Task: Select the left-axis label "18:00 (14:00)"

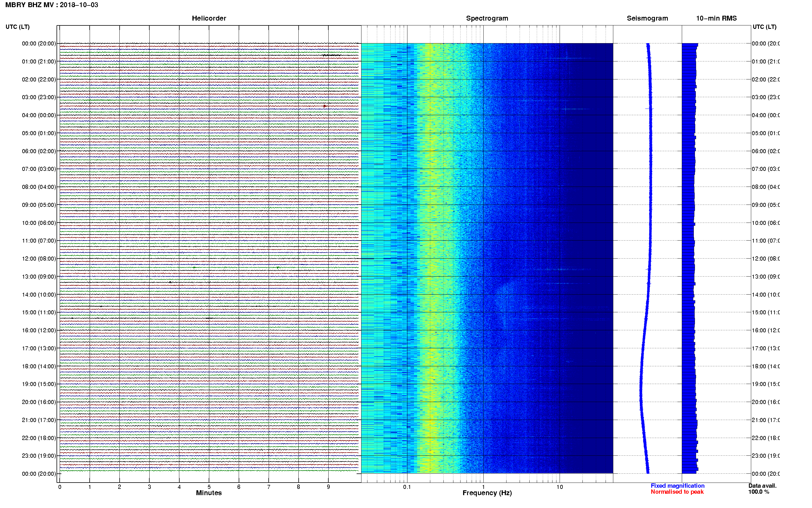Action: coord(39,367)
